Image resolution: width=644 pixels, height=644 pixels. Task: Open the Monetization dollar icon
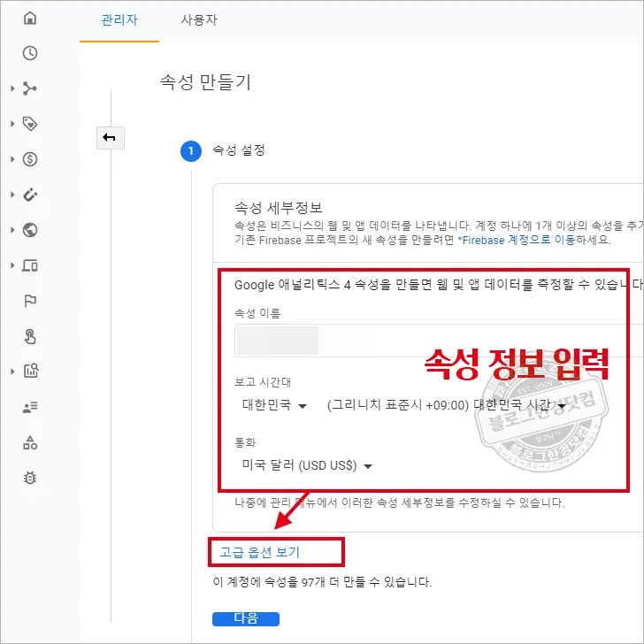pyautogui.click(x=30, y=159)
